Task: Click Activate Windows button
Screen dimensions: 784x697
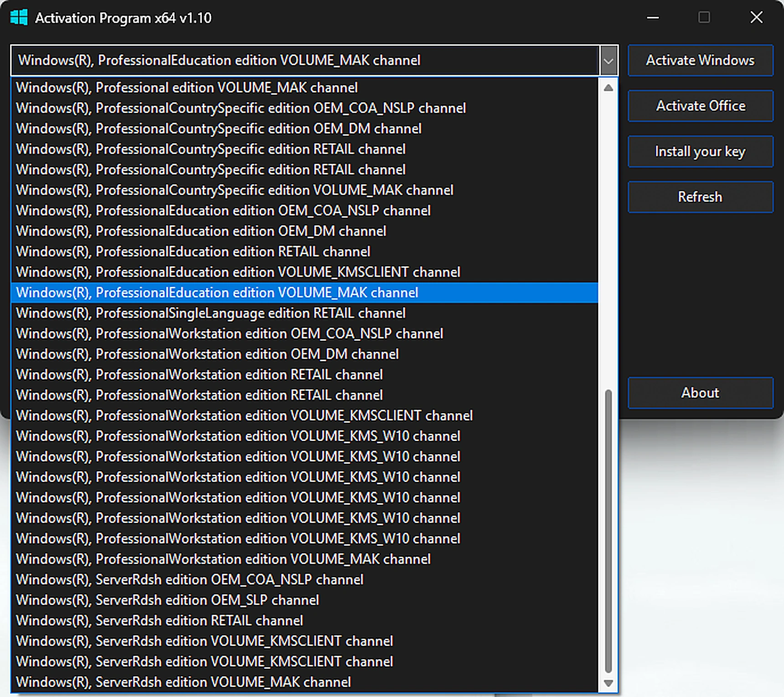Action: 700,61
